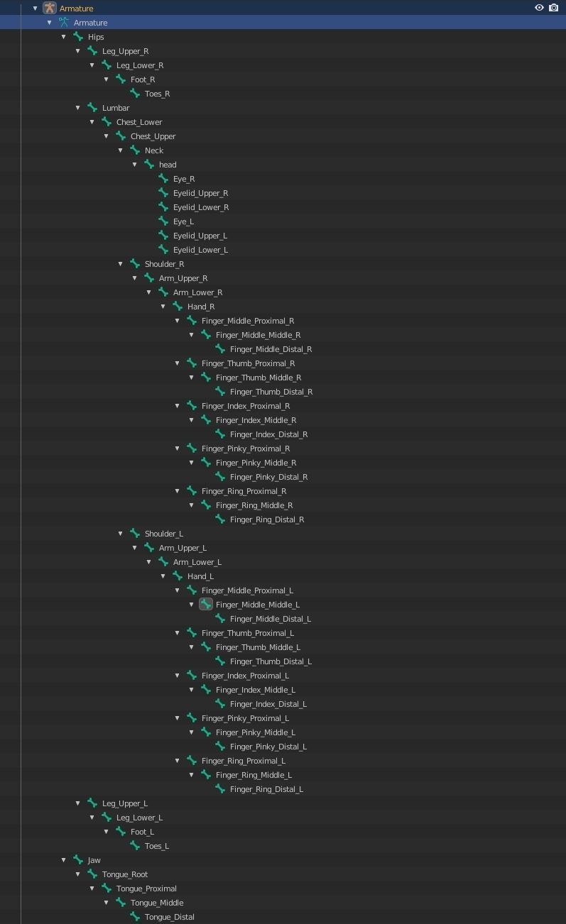This screenshot has width=566, height=924.
Task: Click the armature data icon beside the highlighted Armature row
Action: tap(64, 23)
